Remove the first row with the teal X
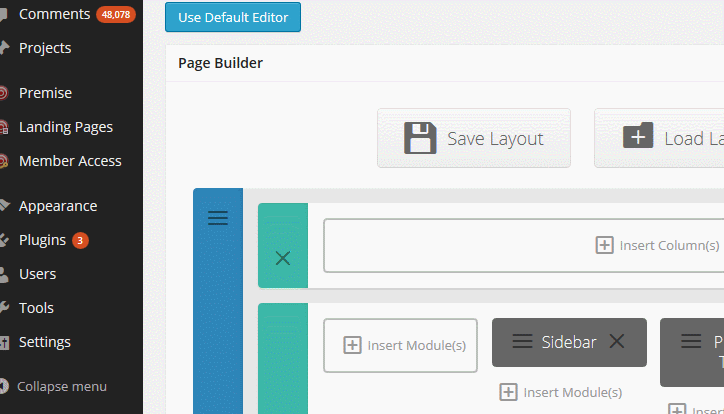The width and height of the screenshot is (724, 414). point(283,258)
